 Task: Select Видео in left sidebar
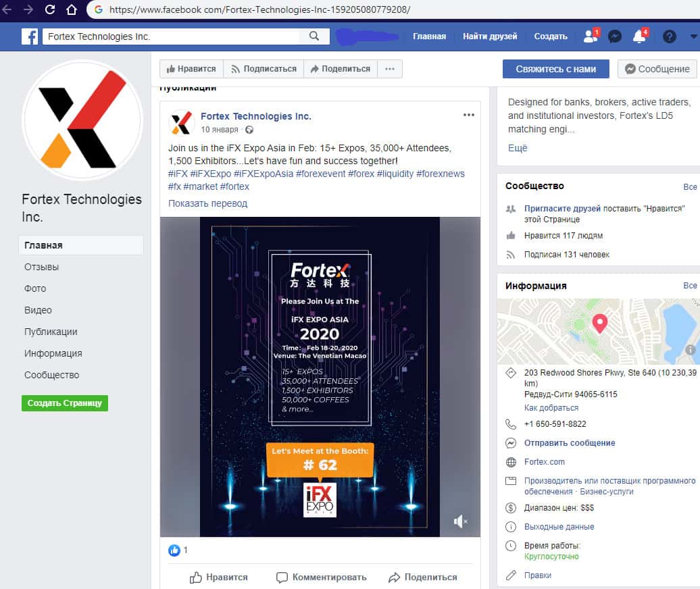pos(38,310)
